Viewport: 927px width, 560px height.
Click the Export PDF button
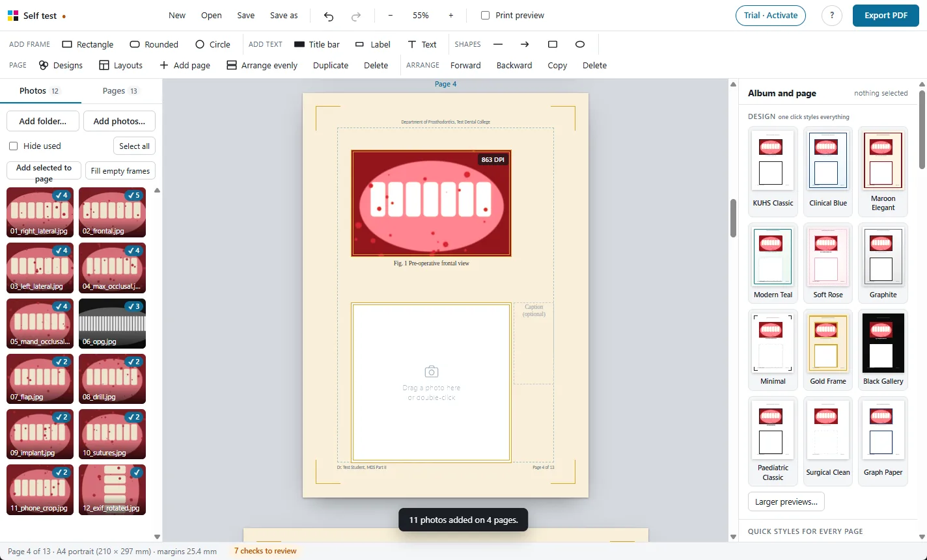click(886, 16)
